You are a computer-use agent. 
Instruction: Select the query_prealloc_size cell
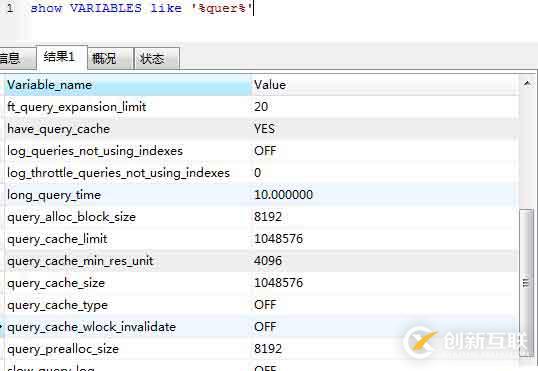click(x=128, y=349)
